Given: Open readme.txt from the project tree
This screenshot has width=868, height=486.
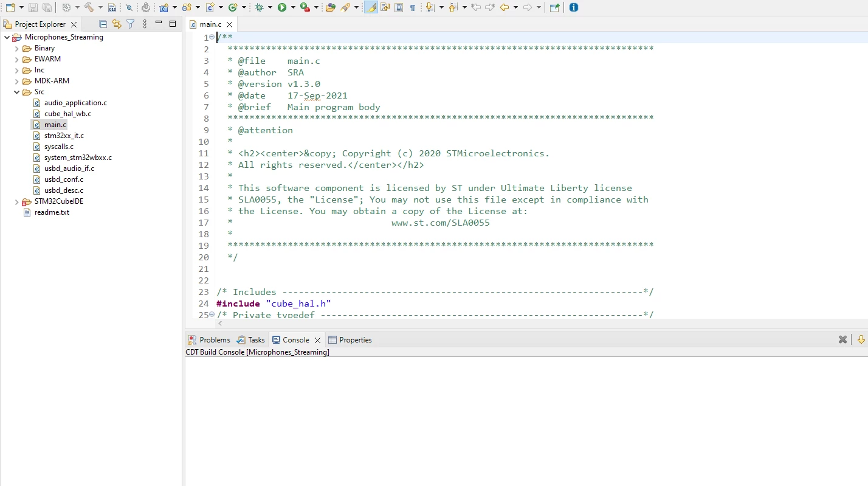Looking at the screenshot, I should pyautogui.click(x=52, y=212).
